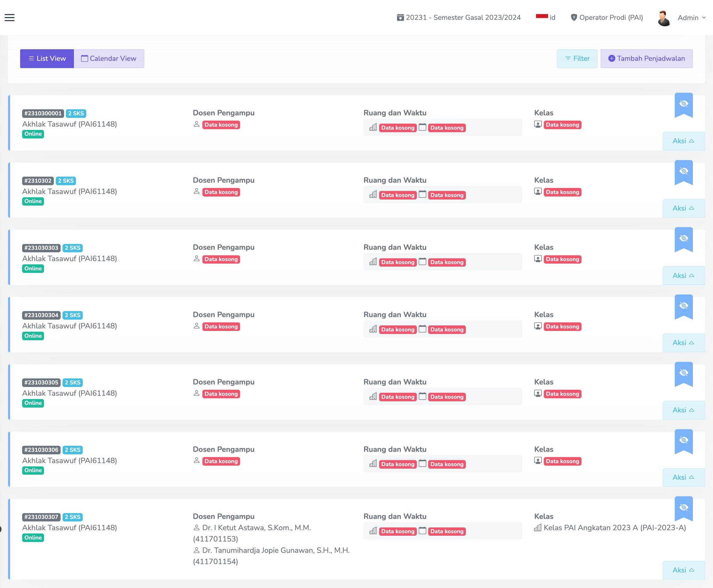Click the green Online badge on #231030306
Screen dimensions: 713x588
[33, 470]
